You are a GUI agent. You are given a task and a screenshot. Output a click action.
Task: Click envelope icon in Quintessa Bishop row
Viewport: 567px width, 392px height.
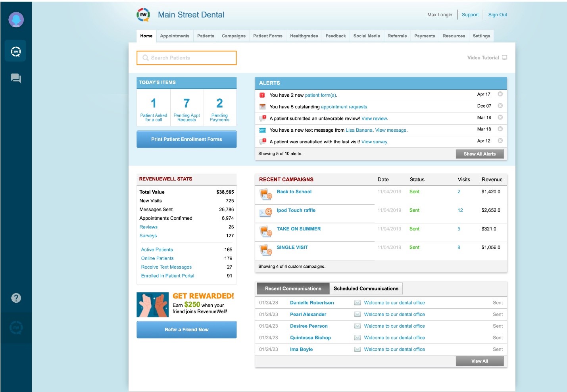(x=357, y=338)
